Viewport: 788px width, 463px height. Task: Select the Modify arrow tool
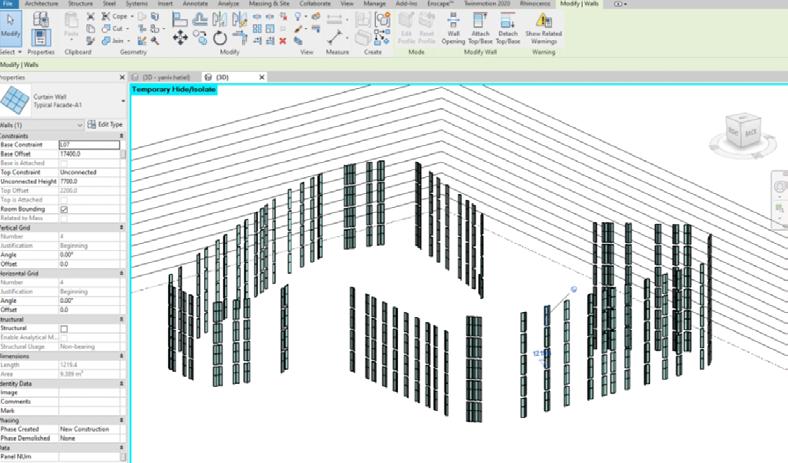click(x=10, y=28)
